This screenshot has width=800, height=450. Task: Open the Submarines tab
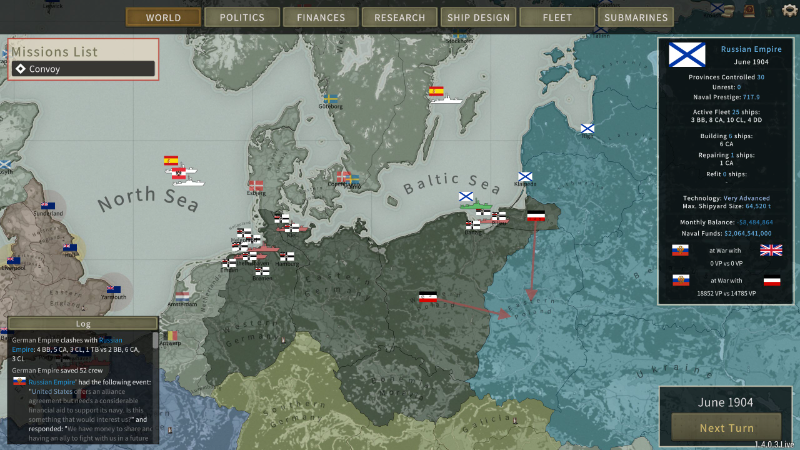635,17
